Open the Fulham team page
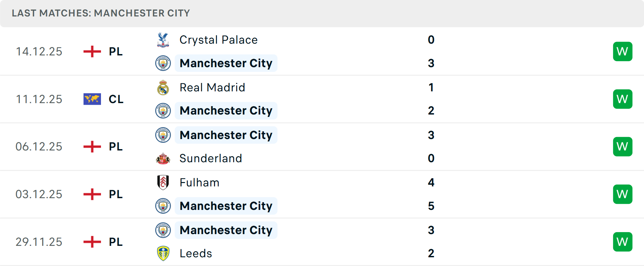Viewport: 644px width, 266px height. tap(199, 182)
